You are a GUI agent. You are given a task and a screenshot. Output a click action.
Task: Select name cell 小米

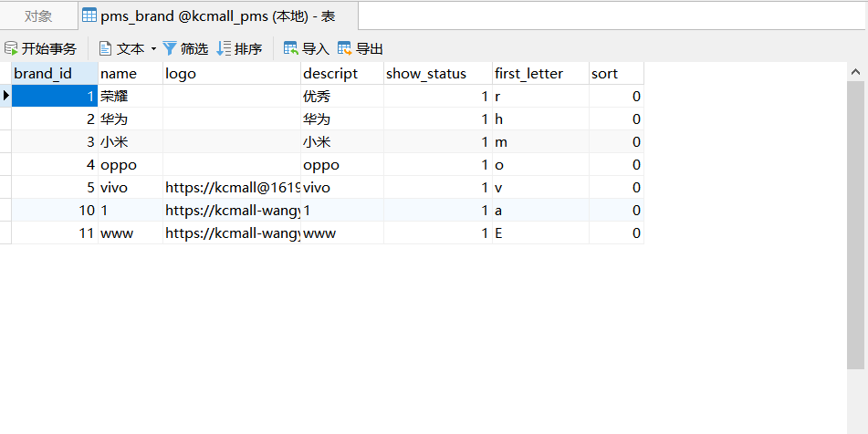(131, 141)
